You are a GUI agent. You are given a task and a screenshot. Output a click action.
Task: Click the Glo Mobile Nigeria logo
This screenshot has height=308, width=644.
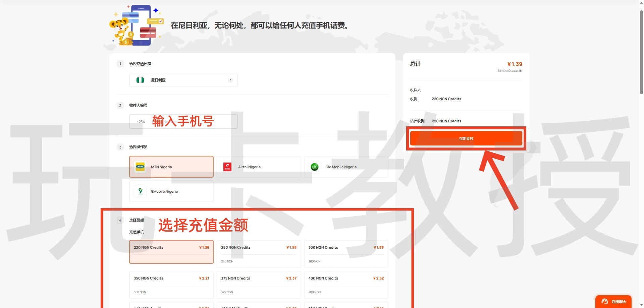pos(315,167)
